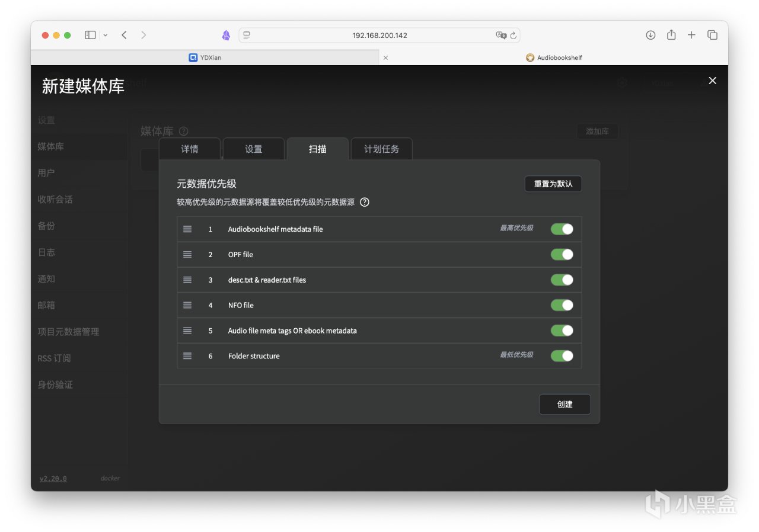The height and width of the screenshot is (532, 759).
Task: Click the NFO file label
Action: (x=241, y=306)
